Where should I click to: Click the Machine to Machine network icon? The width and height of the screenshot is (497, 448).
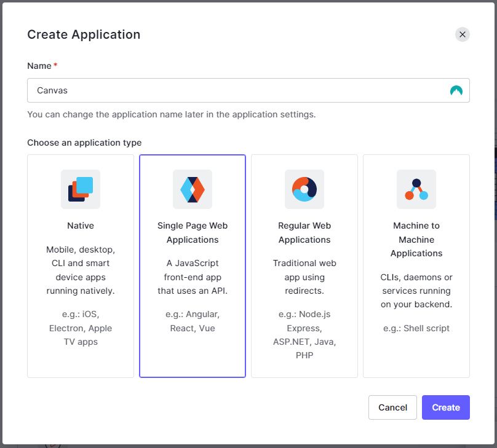[416, 189]
